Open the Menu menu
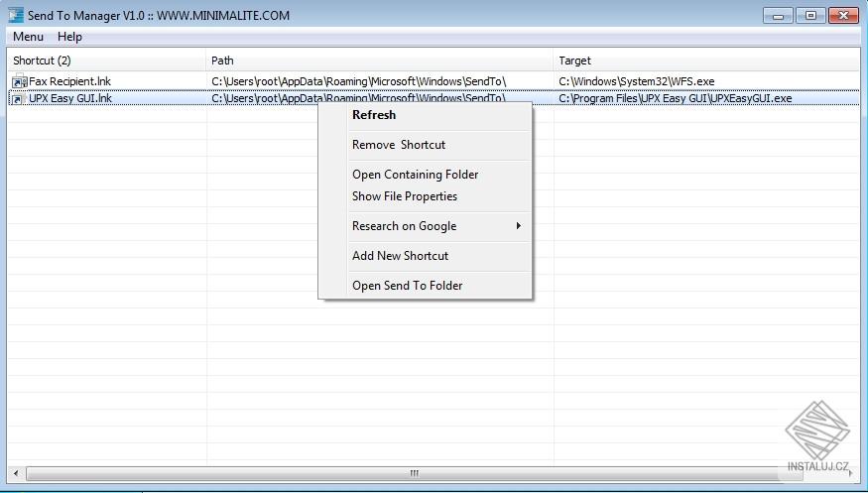Image resolution: width=868 pixels, height=493 pixels. point(28,37)
